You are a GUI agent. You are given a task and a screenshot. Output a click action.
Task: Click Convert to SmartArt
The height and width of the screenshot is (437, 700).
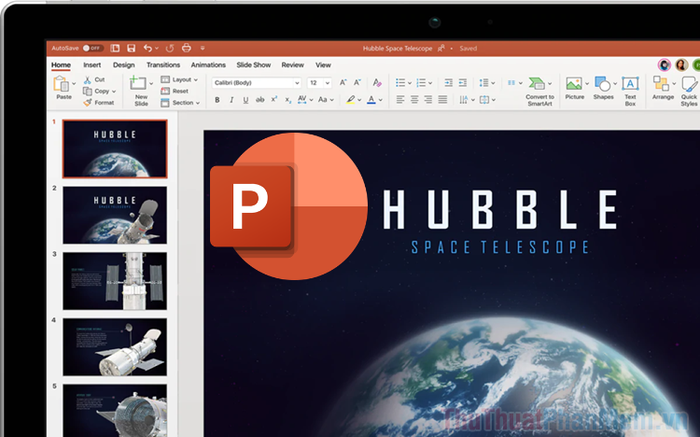click(x=539, y=91)
